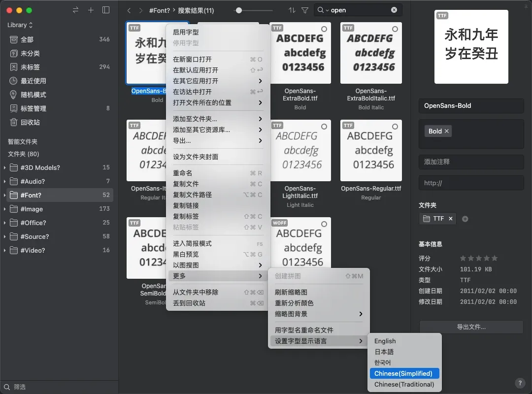Viewport: 532px width, 394px height.
Task: Open 标签管理 in sidebar
Action: (60, 108)
